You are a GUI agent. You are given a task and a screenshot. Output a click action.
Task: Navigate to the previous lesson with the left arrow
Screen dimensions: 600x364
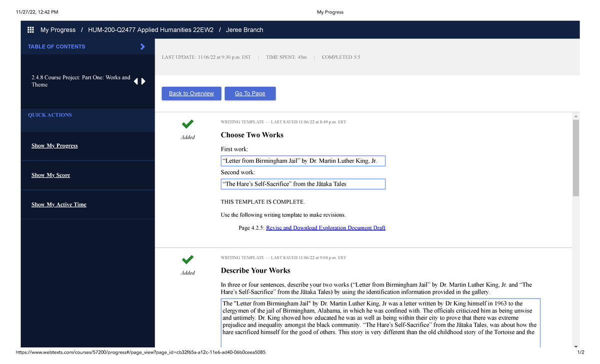coord(135,80)
